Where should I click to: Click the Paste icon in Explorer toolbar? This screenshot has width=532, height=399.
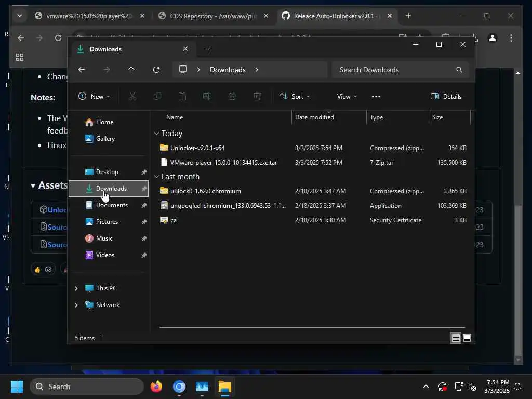(x=182, y=96)
